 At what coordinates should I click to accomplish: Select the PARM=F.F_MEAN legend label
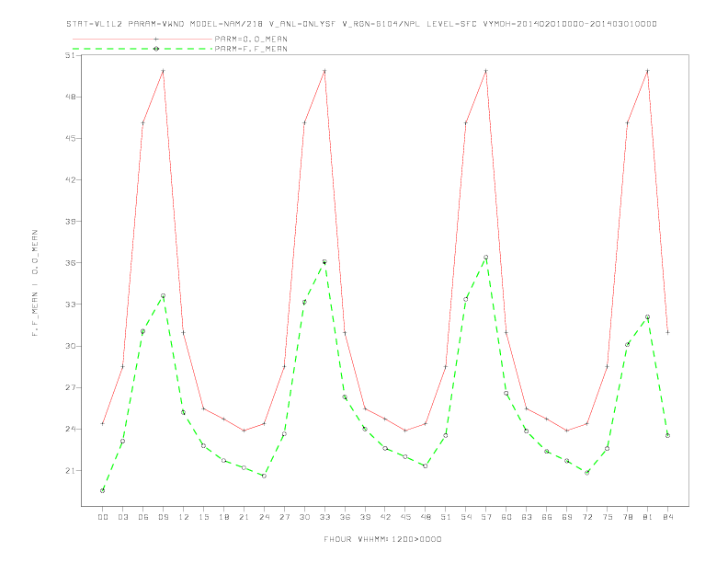(251, 49)
